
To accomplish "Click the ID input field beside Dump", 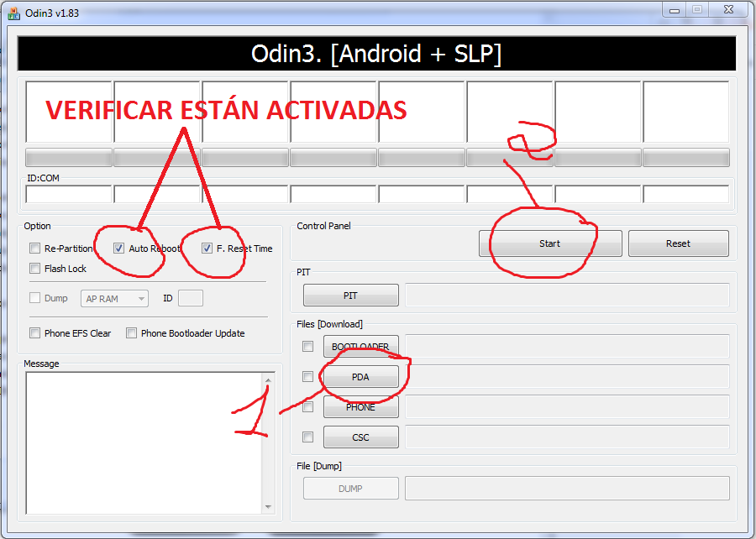I will click(191, 298).
